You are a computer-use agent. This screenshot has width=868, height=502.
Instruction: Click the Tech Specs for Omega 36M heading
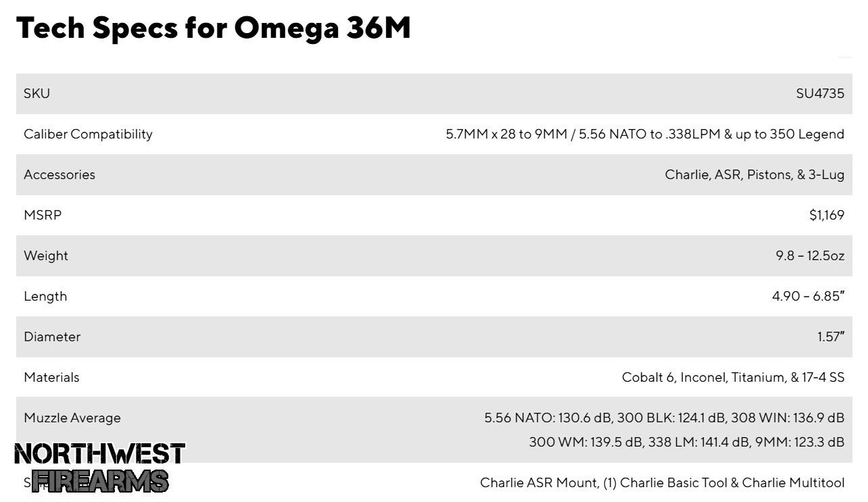pos(214,28)
